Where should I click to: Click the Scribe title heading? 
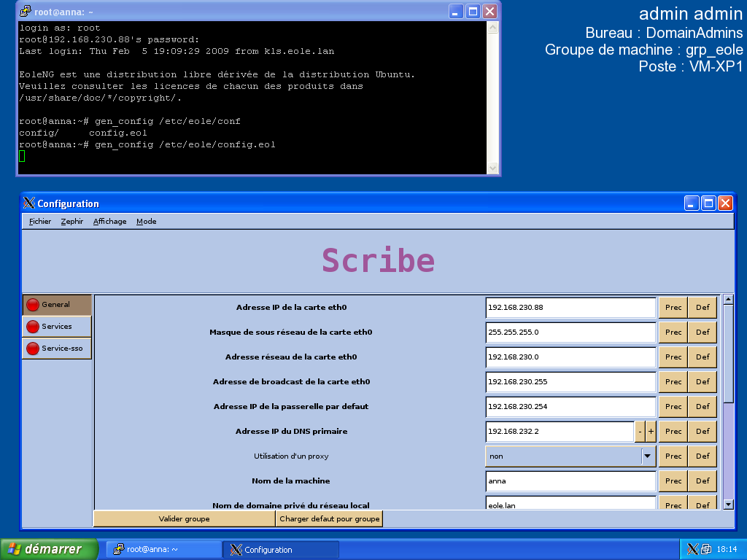379,260
